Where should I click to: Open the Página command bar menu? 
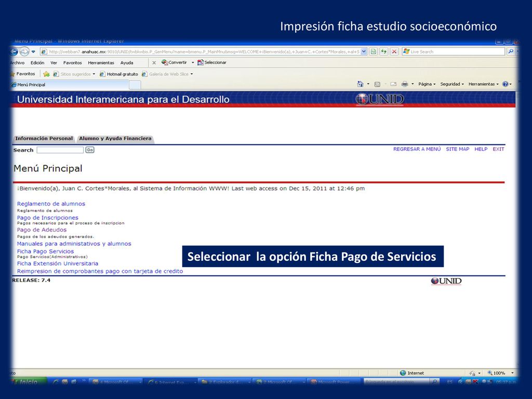pos(427,84)
